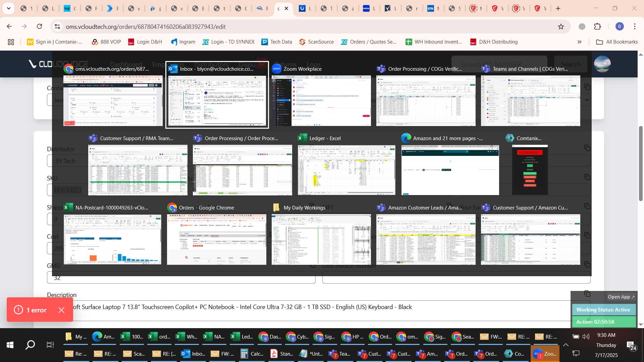
Task: Click the GMD input field
Action: 181,278
